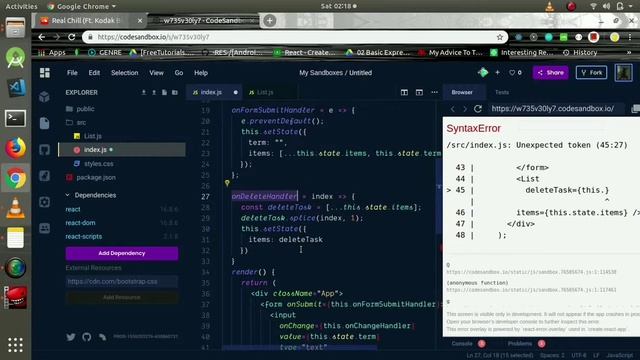Toggle the split editor layout icon
This screenshot has width=640, height=360.
404,93
